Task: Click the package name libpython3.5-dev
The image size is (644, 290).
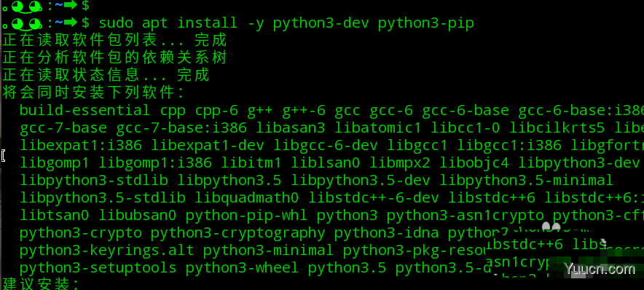Action: coord(360,181)
